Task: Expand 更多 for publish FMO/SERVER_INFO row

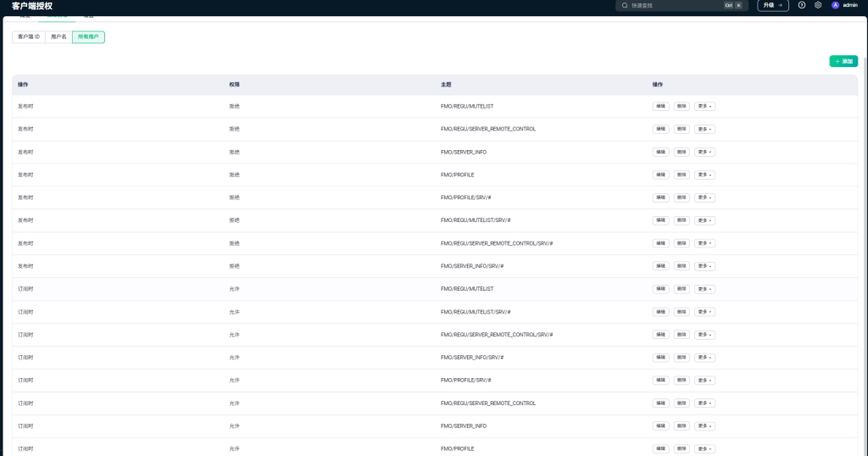Action: (704, 152)
